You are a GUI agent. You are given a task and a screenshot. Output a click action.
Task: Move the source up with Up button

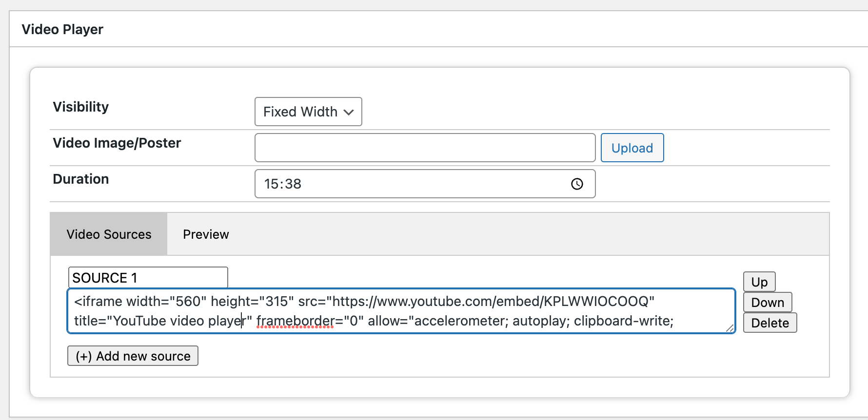[759, 282]
